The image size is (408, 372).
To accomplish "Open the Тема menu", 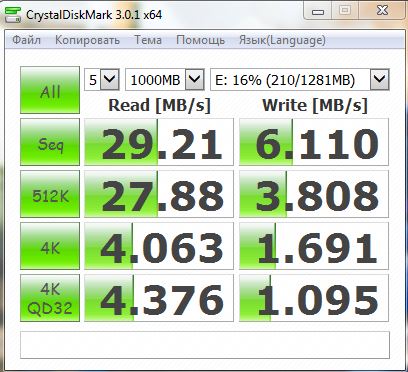I will 148,40.
